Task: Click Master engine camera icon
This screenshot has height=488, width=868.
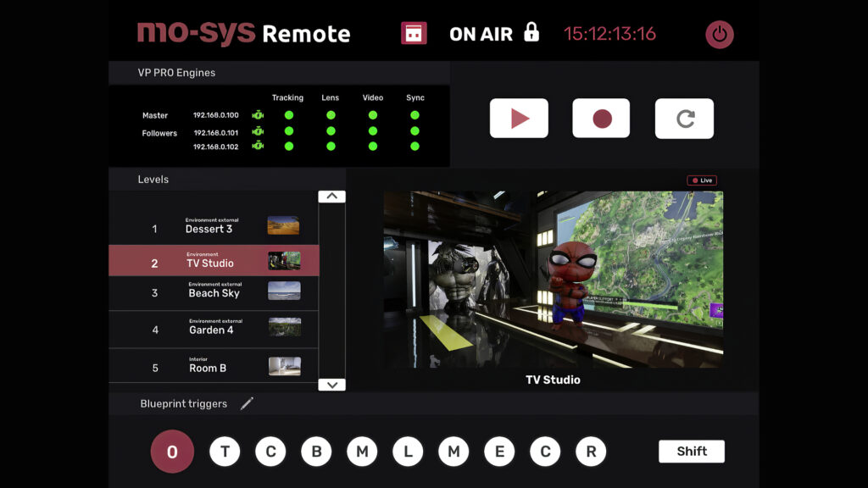Action: pyautogui.click(x=258, y=115)
